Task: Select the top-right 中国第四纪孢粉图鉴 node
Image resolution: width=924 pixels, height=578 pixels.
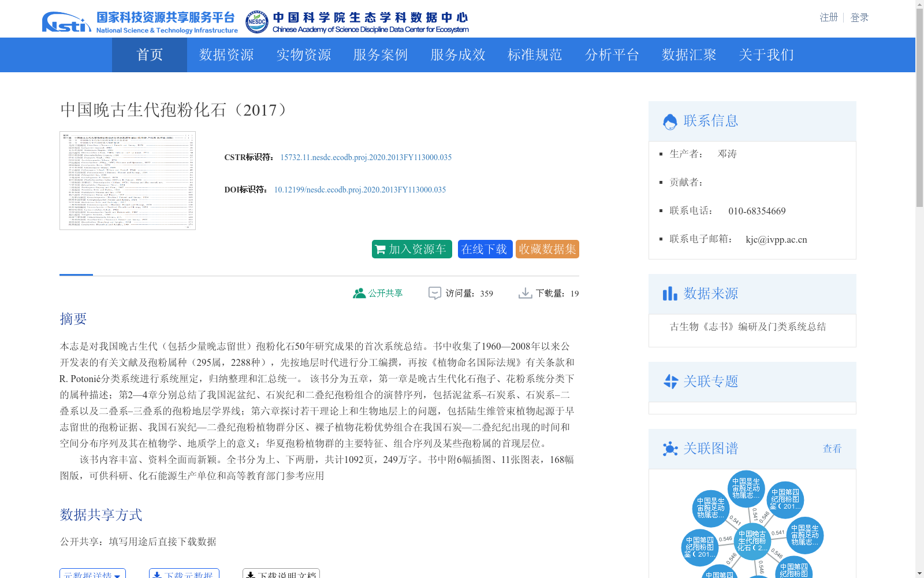Action: click(x=785, y=500)
